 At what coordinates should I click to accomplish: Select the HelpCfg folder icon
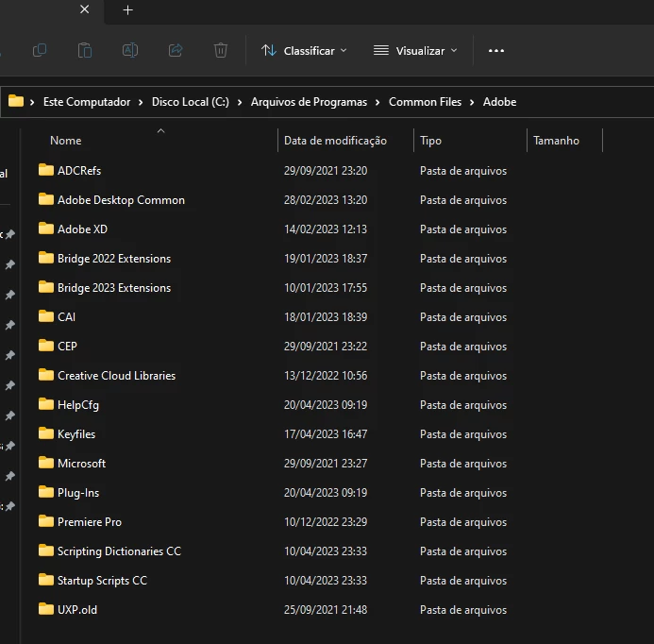pyautogui.click(x=46, y=404)
